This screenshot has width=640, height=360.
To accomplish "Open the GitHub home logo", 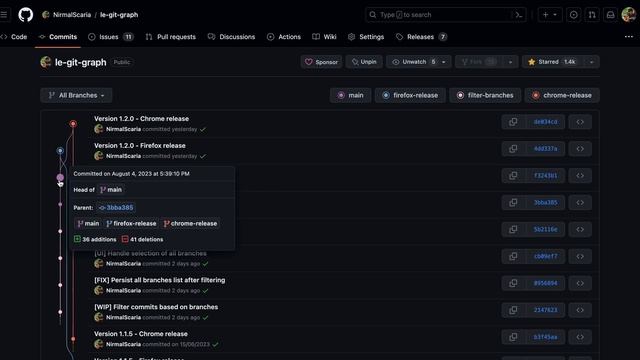I will point(25,15).
